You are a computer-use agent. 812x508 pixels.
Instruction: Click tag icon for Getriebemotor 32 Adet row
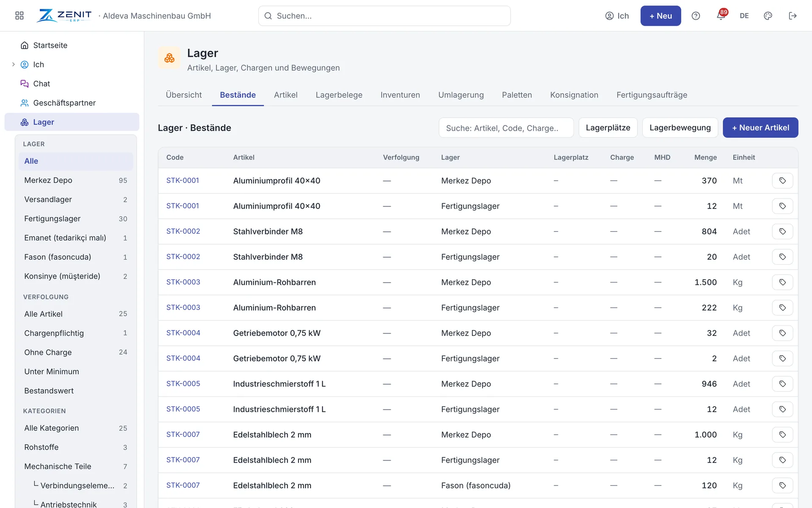tap(782, 333)
